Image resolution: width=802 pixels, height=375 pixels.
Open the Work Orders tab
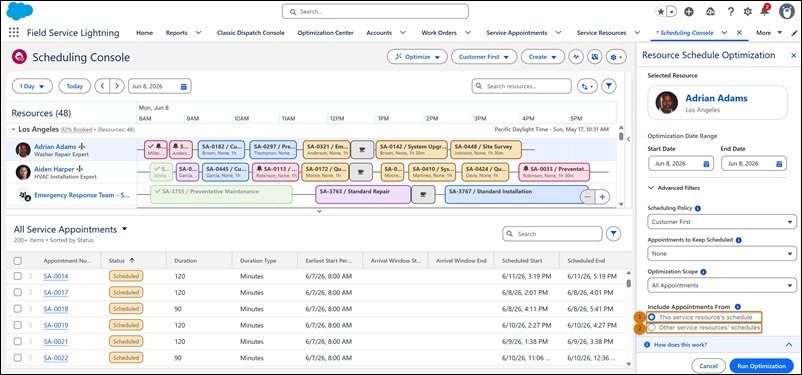pos(439,33)
